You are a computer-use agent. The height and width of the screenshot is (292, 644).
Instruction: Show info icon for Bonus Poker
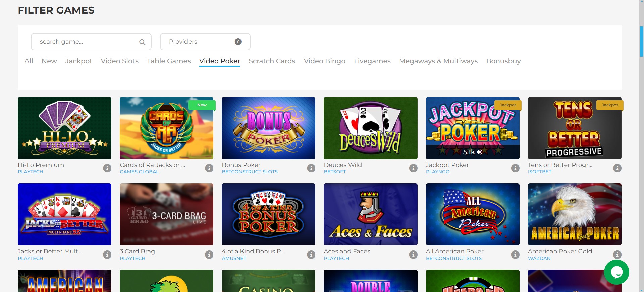[311, 168]
